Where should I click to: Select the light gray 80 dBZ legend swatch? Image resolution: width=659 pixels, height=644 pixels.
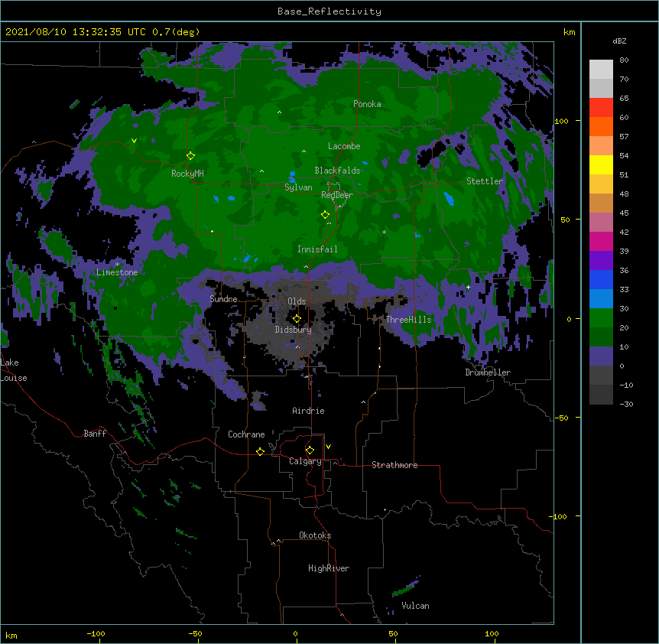(601, 70)
